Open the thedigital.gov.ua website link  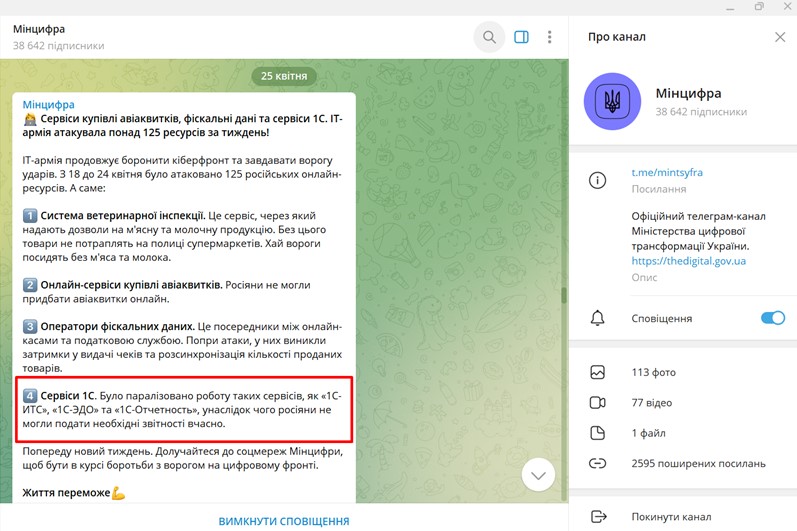(x=688, y=261)
